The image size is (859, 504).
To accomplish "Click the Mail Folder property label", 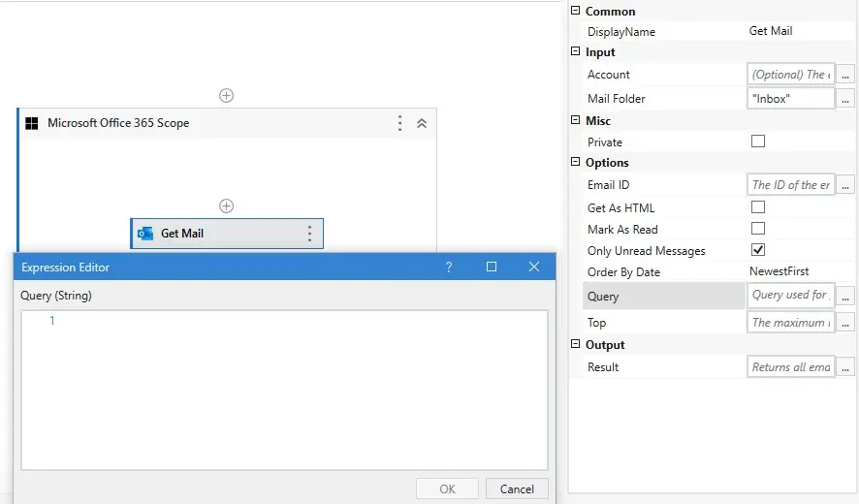I will pyautogui.click(x=617, y=99).
